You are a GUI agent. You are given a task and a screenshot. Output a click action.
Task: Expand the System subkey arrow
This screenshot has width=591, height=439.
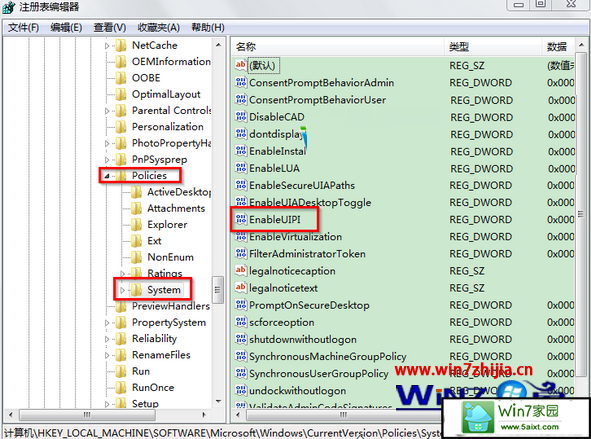click(122, 290)
